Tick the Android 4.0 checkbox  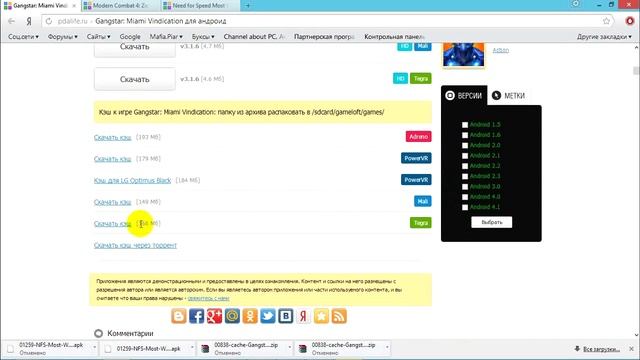tap(465, 197)
